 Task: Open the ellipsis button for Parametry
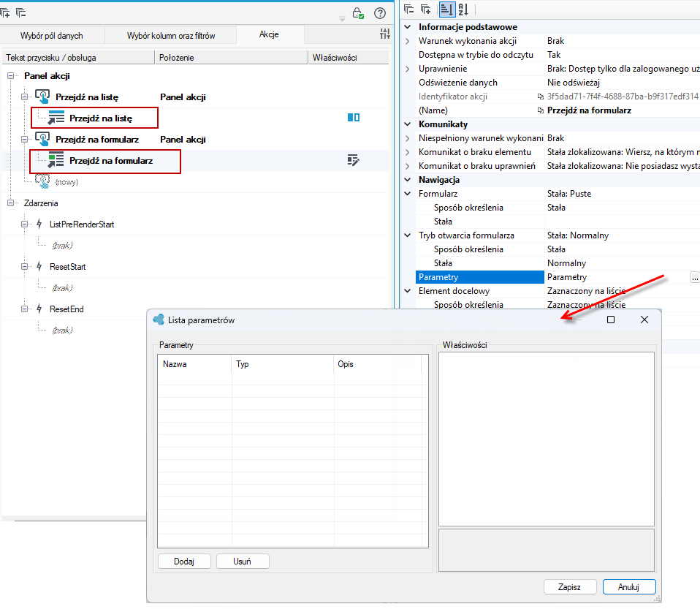[x=694, y=277]
